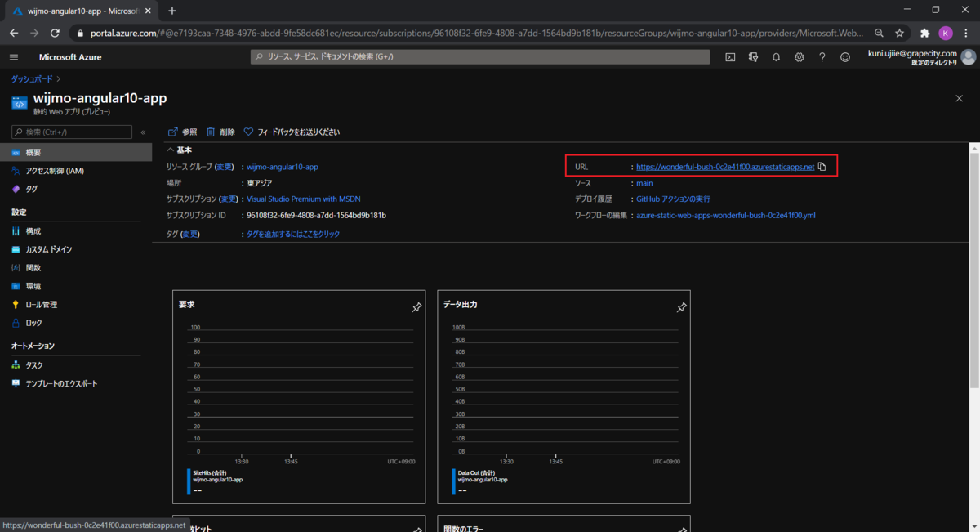Open the workflow yml file link
The height and width of the screenshot is (532, 980).
tap(725, 216)
